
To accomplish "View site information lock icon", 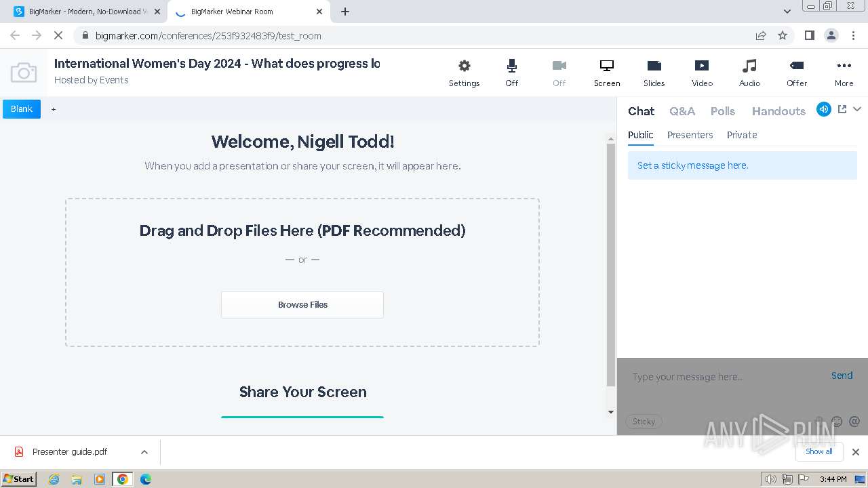I will [x=85, y=35].
